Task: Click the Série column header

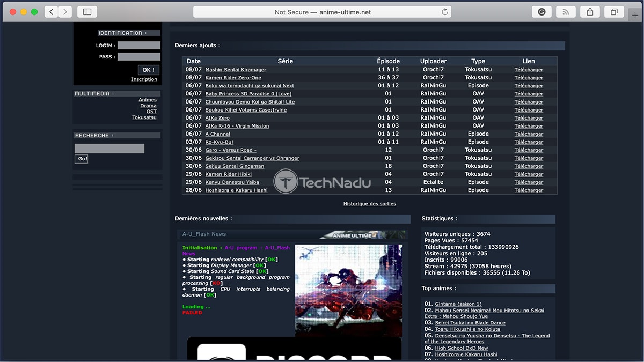Action: click(286, 61)
